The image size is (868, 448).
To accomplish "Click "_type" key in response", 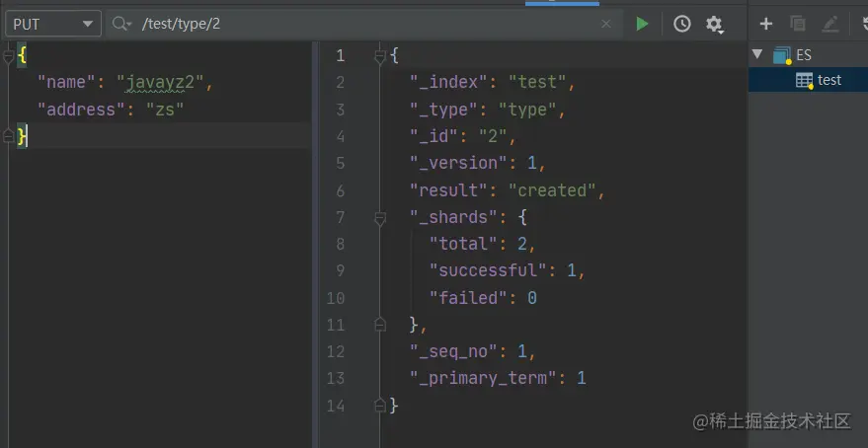I will click(444, 110).
